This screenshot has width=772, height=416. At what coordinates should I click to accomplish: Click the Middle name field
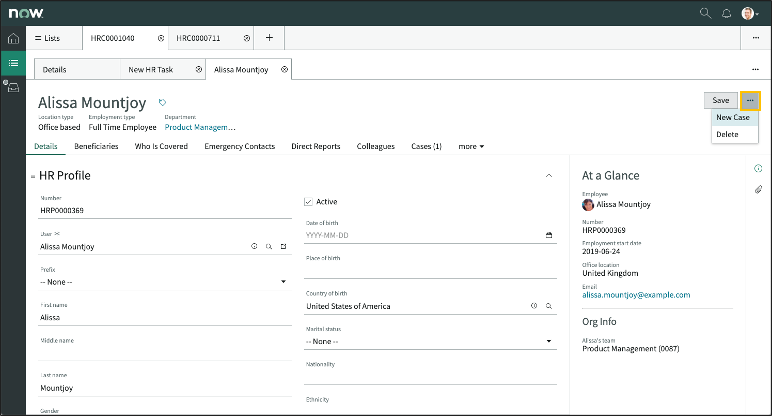[165, 353]
